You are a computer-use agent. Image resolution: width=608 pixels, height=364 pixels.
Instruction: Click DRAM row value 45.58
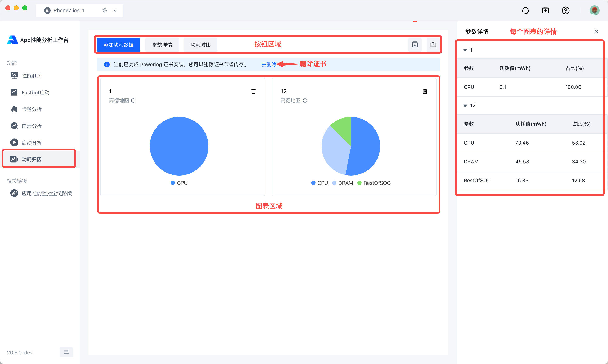522,162
